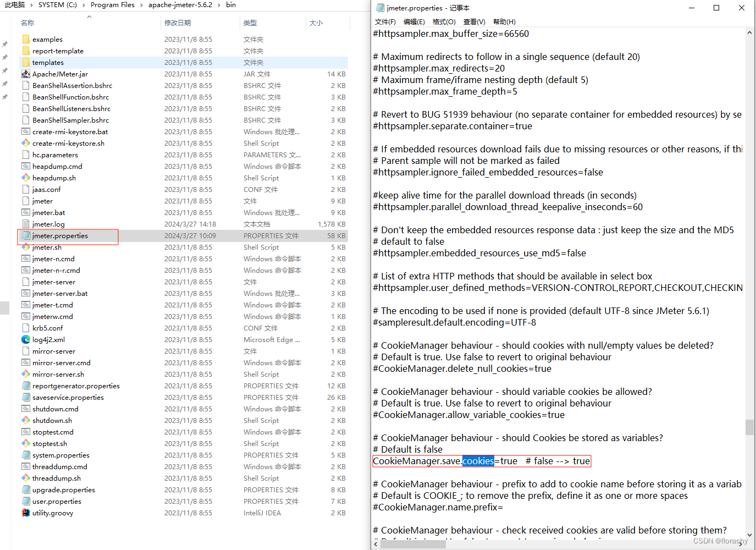The width and height of the screenshot is (756, 550).
Task: Go to apache-jmeter-5.6.2 in breadcrumb path
Action: 180,5
